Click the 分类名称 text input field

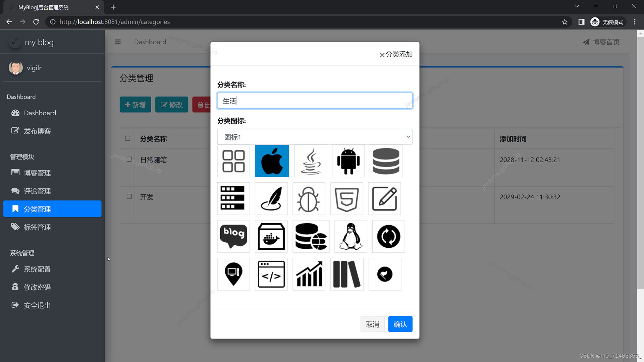(x=315, y=101)
